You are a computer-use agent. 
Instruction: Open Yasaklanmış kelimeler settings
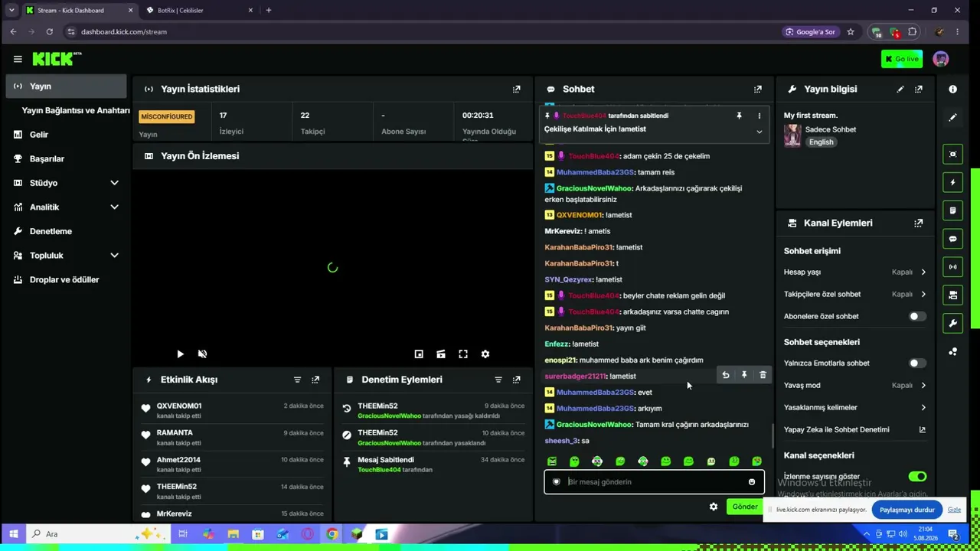855,408
